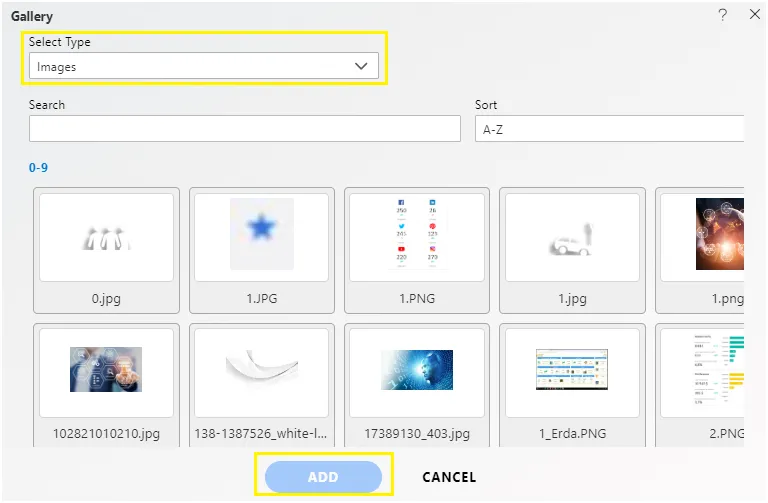768x503 pixels.
Task: Select the 102821010210.jpg thumbnail
Action: 106,385
